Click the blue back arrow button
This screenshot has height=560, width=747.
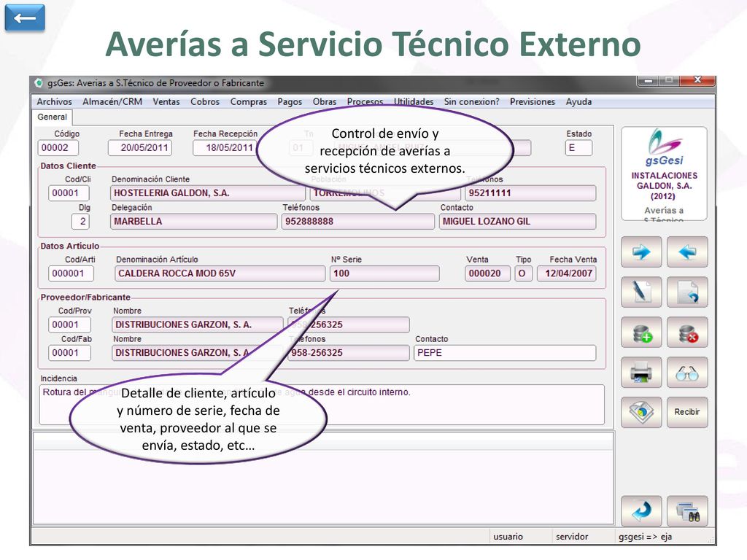(25, 18)
